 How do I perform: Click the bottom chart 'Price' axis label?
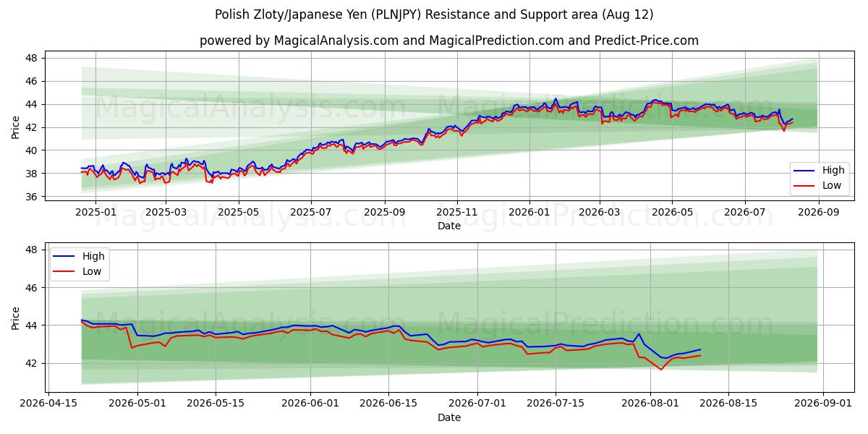[16, 318]
